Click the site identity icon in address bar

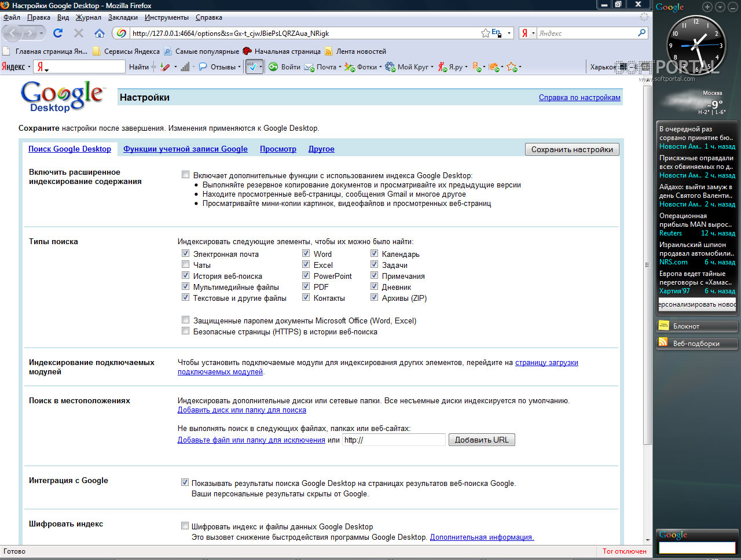[x=121, y=33]
